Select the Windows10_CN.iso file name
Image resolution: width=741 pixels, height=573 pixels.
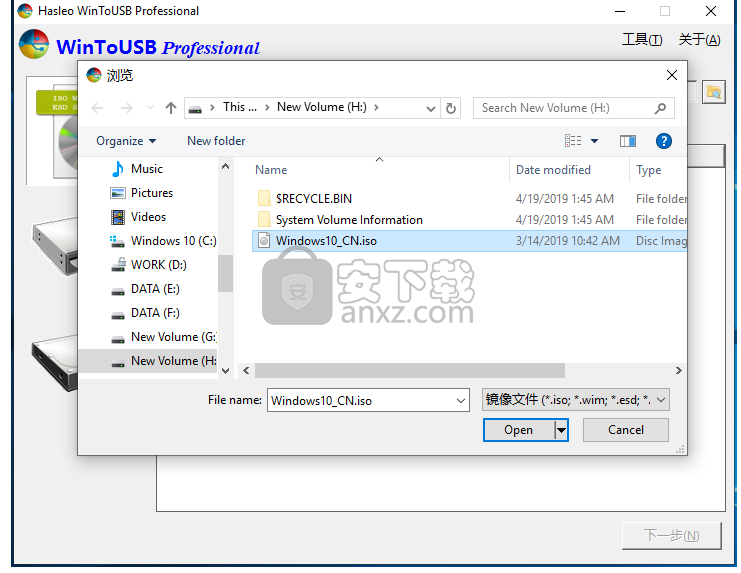coord(326,241)
